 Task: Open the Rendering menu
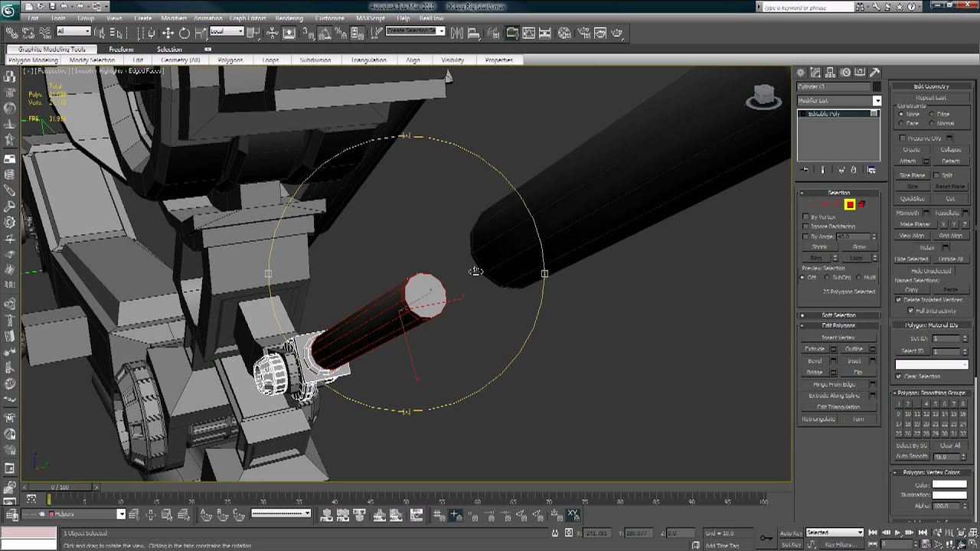coord(289,18)
